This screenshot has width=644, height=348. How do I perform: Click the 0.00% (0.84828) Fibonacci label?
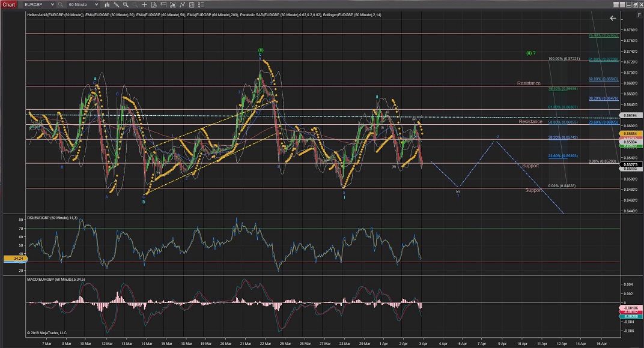tap(562, 186)
